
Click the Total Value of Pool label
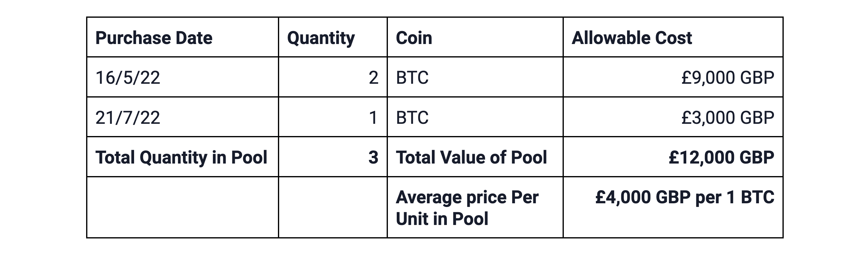471,157
